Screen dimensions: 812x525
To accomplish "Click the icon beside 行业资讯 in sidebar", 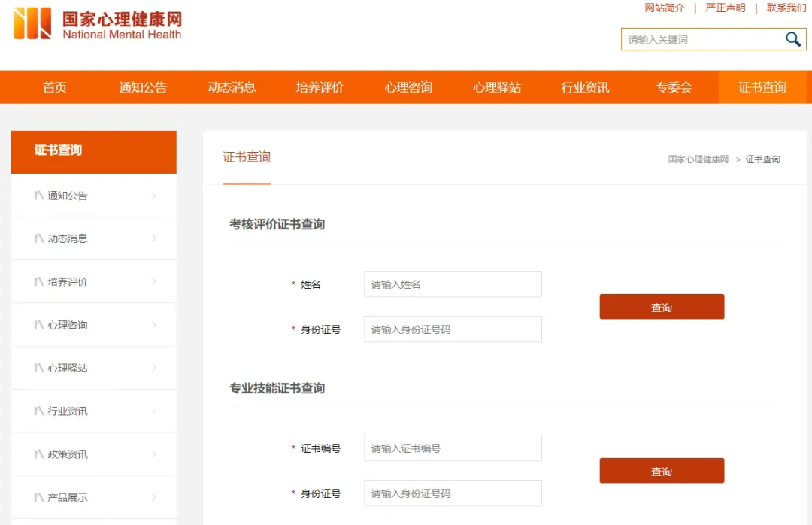I will point(39,411).
